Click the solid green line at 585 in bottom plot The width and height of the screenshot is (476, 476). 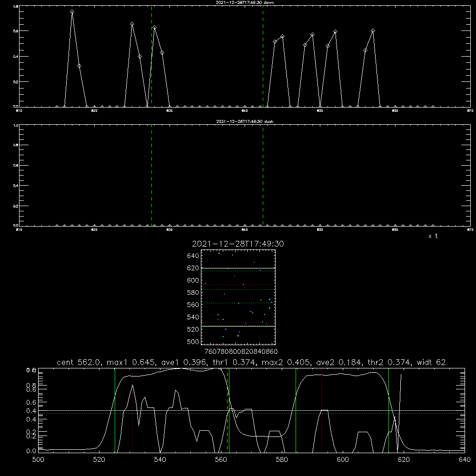(296, 410)
